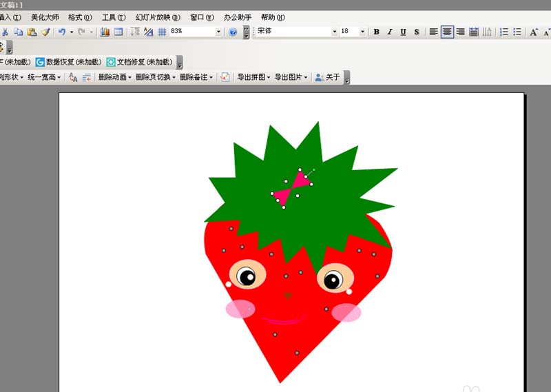Toggle Bold formatting
551x392 pixels.
point(376,32)
